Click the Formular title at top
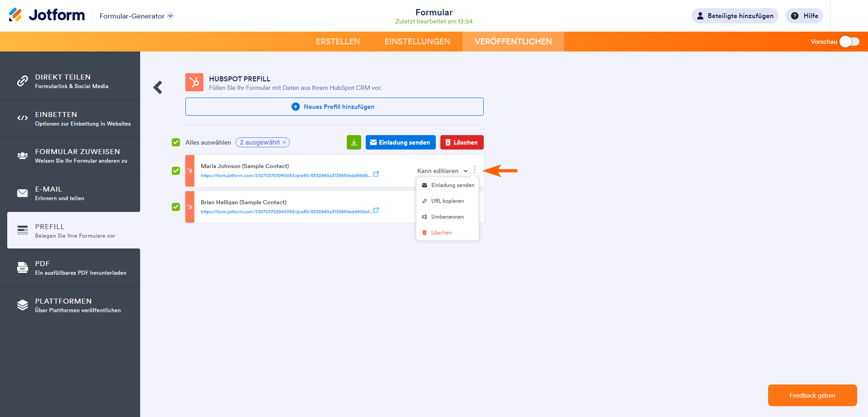 [x=434, y=12]
